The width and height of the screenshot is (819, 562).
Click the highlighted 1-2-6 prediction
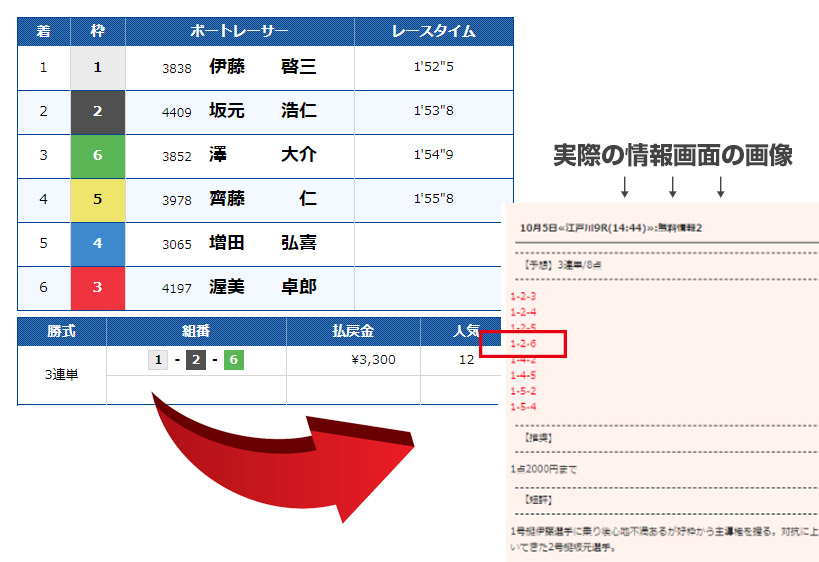tap(523, 344)
